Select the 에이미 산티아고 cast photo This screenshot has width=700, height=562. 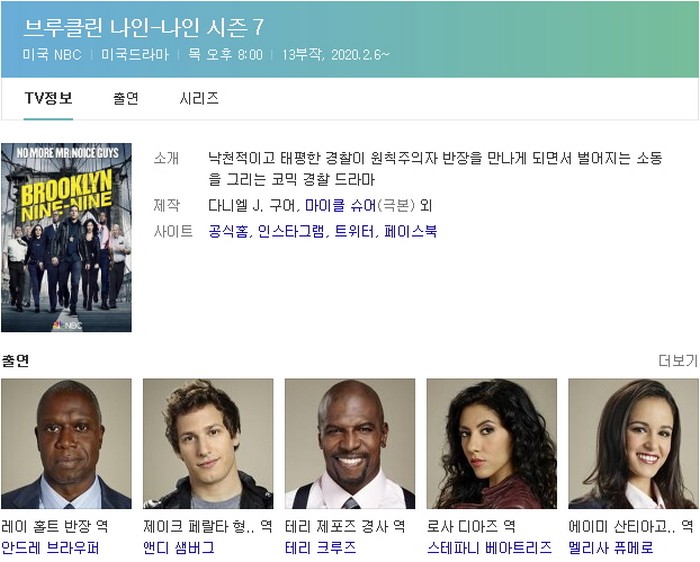pyautogui.click(x=633, y=444)
